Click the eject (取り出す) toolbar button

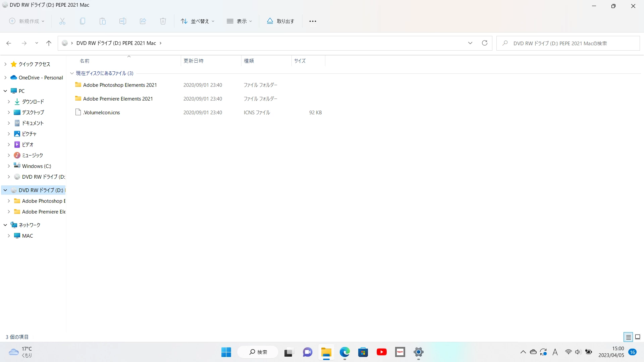coord(280,21)
